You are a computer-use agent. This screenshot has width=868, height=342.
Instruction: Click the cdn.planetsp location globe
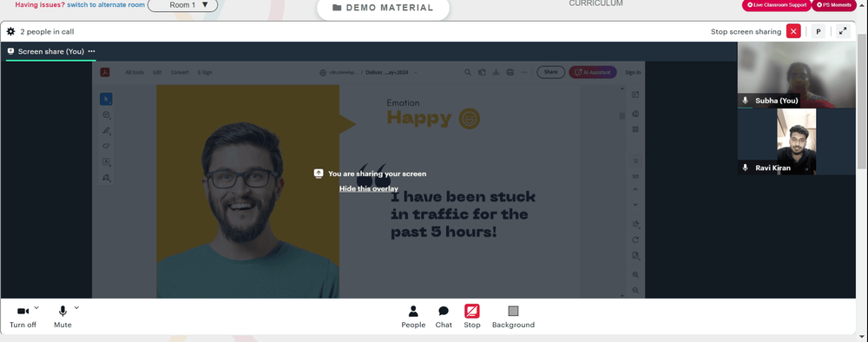click(323, 73)
